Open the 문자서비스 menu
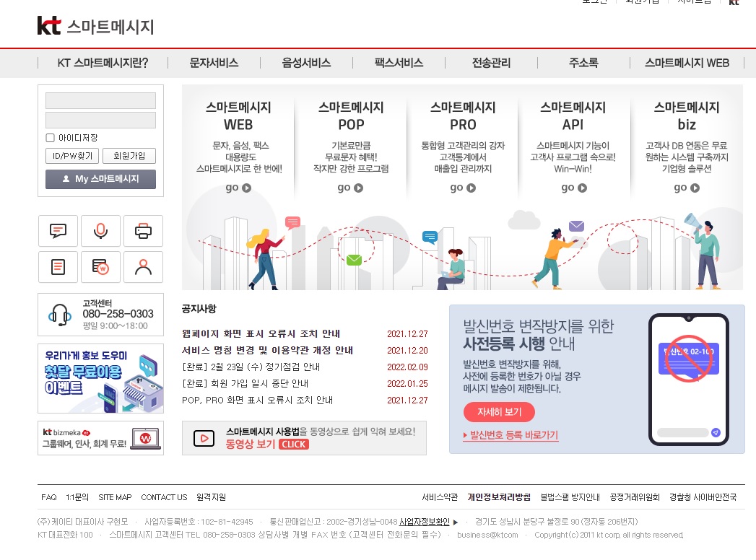 coord(214,63)
